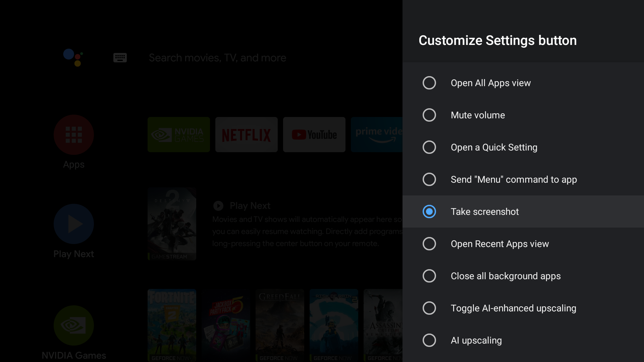Enable AI upscaling setting
The width and height of the screenshot is (644, 362).
429,340
